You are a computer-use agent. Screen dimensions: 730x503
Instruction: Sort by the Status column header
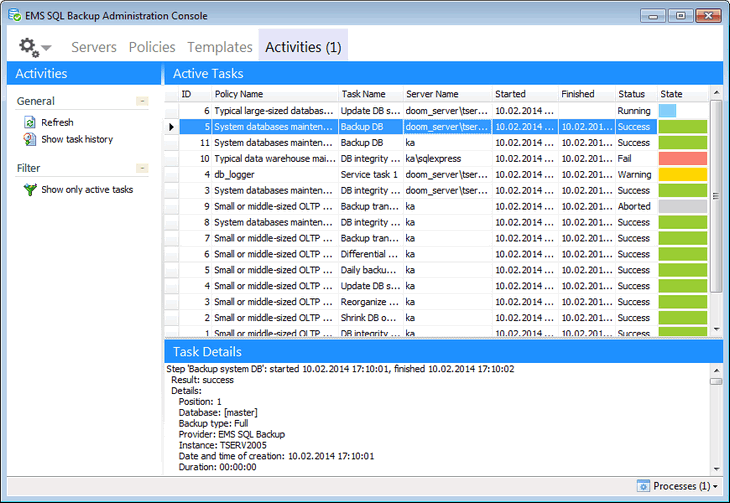631,94
